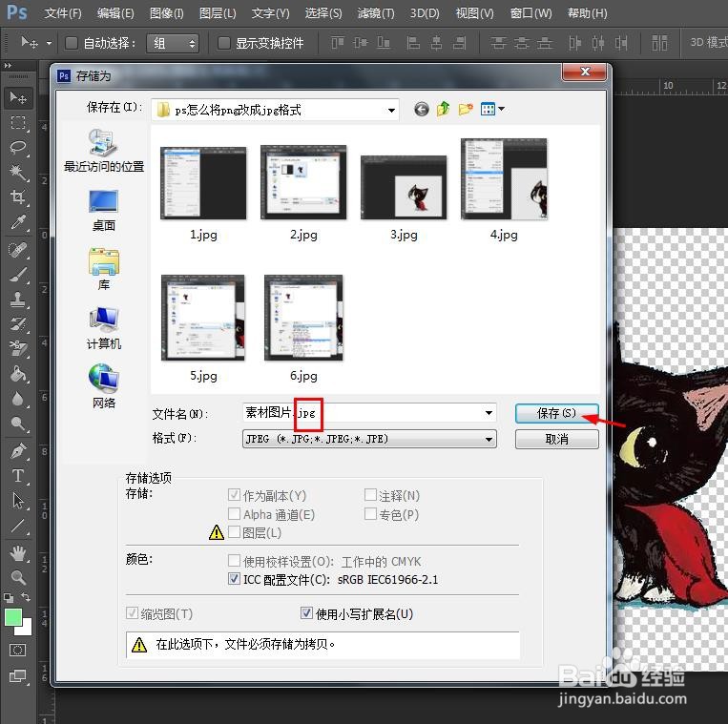Open the Layer menu

(218, 13)
